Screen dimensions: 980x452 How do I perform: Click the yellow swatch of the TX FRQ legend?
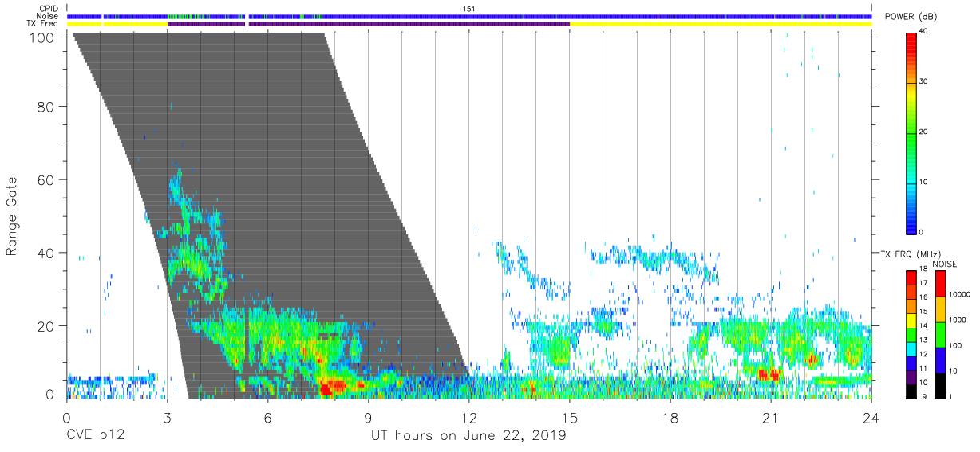click(x=912, y=320)
